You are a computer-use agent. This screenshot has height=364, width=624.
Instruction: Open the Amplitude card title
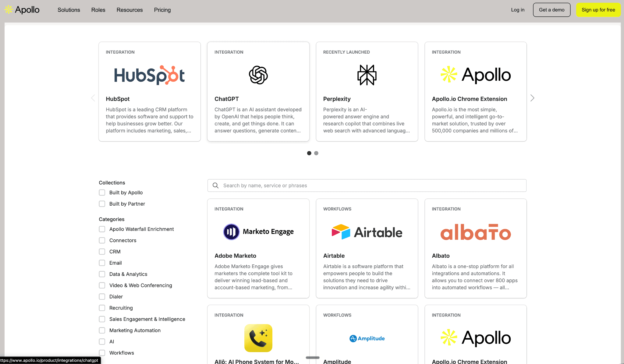click(x=337, y=362)
